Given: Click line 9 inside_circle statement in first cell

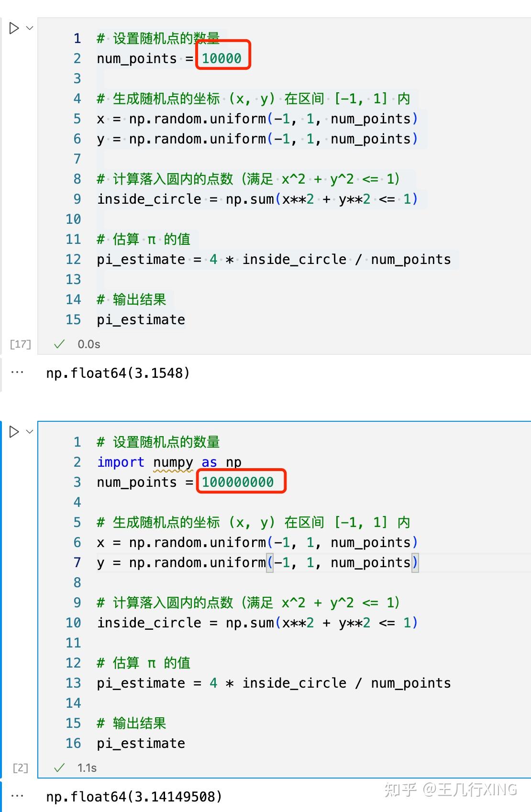Looking at the screenshot, I should click(x=257, y=199).
